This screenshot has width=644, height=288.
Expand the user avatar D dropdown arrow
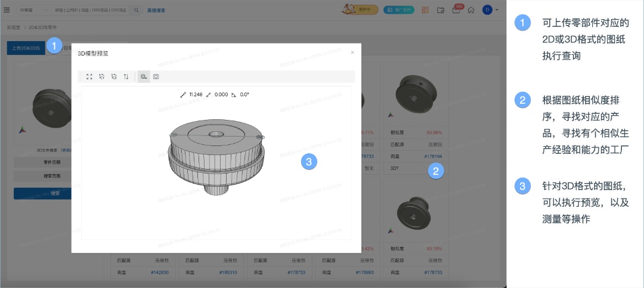pyautogui.click(x=497, y=10)
